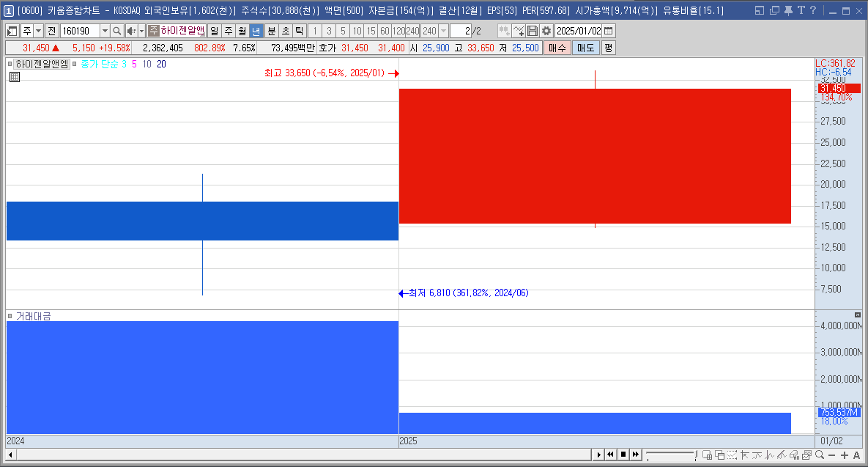Click the speaker sound icon
Image resolution: width=868 pixels, height=467 pixels.
[131, 31]
